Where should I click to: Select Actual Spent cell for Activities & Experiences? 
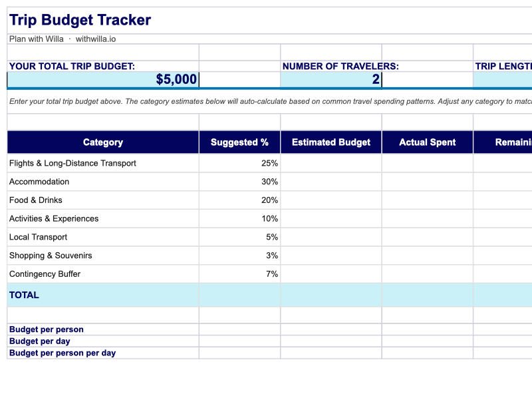(x=427, y=219)
